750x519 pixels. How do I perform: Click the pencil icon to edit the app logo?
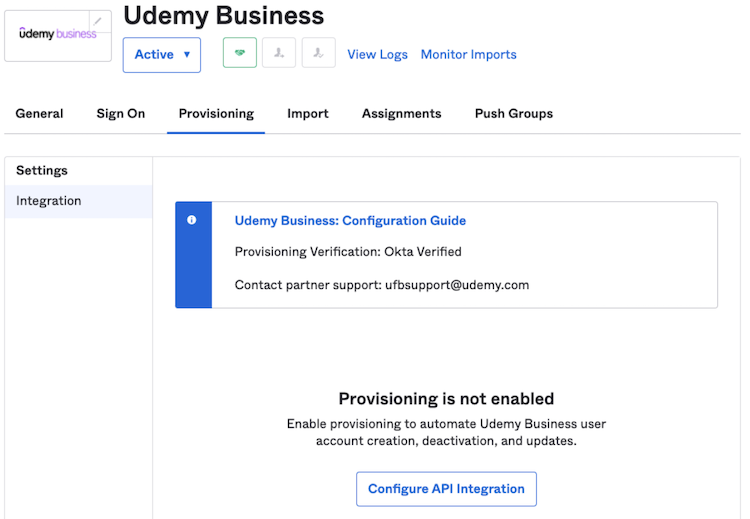click(98, 21)
